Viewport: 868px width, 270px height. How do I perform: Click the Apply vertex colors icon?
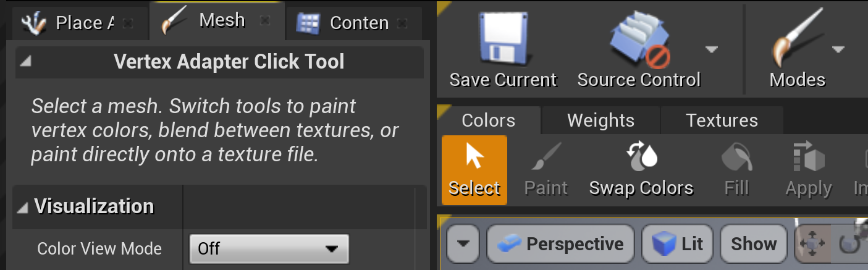click(x=808, y=170)
